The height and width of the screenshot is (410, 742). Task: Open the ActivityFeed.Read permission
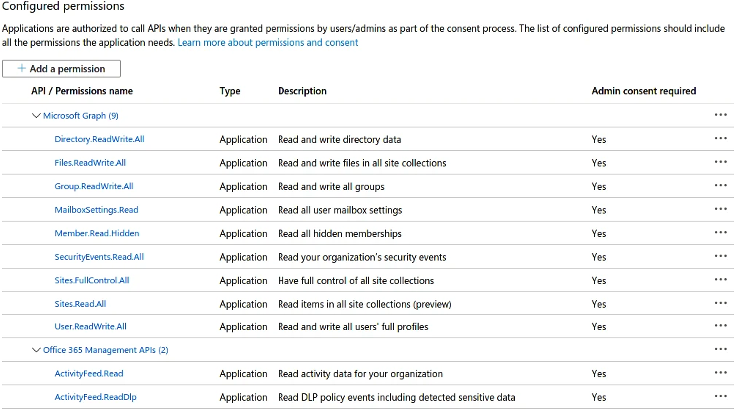(89, 374)
